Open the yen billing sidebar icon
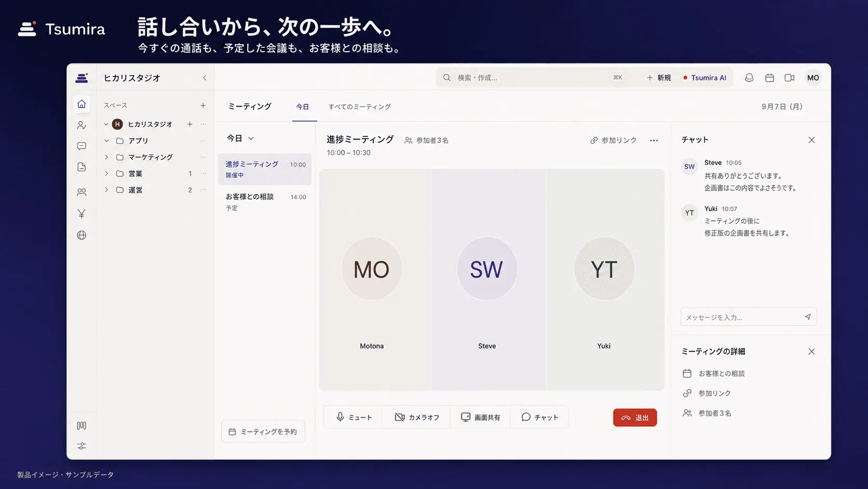Screen dimensions: 868x489 pos(82,214)
